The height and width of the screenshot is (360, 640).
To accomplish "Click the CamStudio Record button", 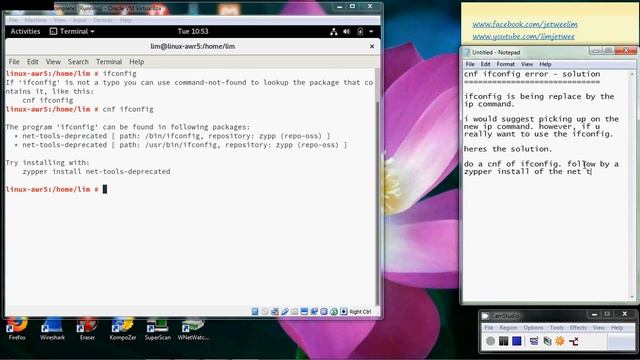I will [491, 341].
